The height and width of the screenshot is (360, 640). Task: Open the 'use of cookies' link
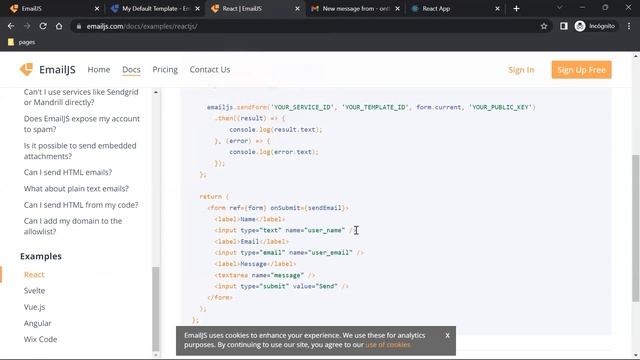click(388, 345)
